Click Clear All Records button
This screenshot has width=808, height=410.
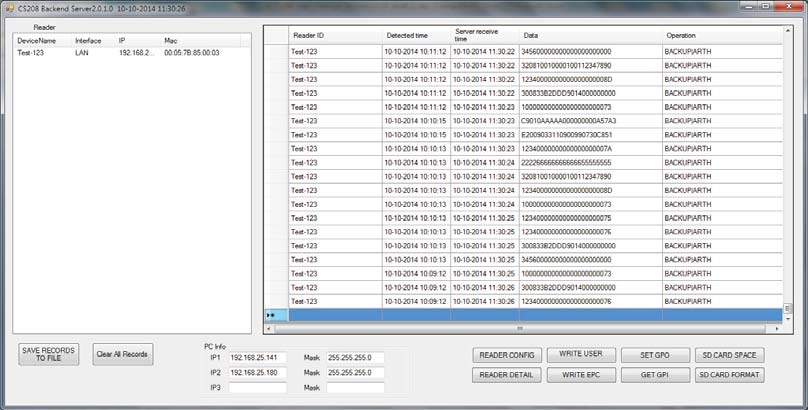[x=123, y=354]
